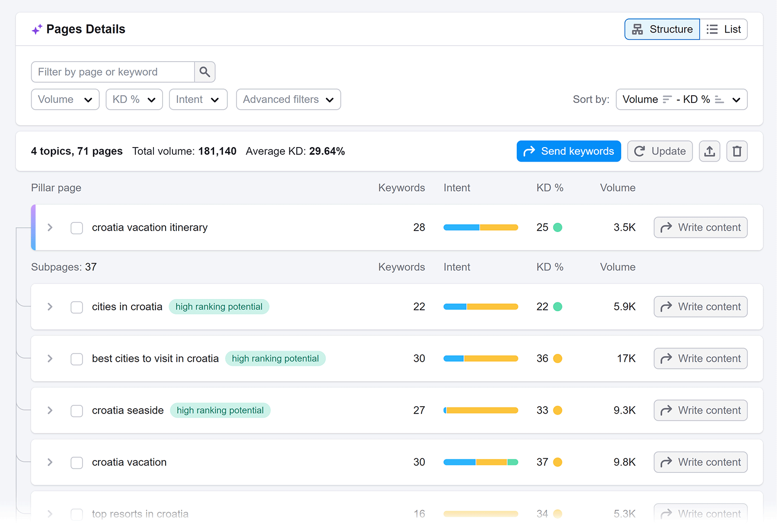Click the export upload icon

(709, 151)
